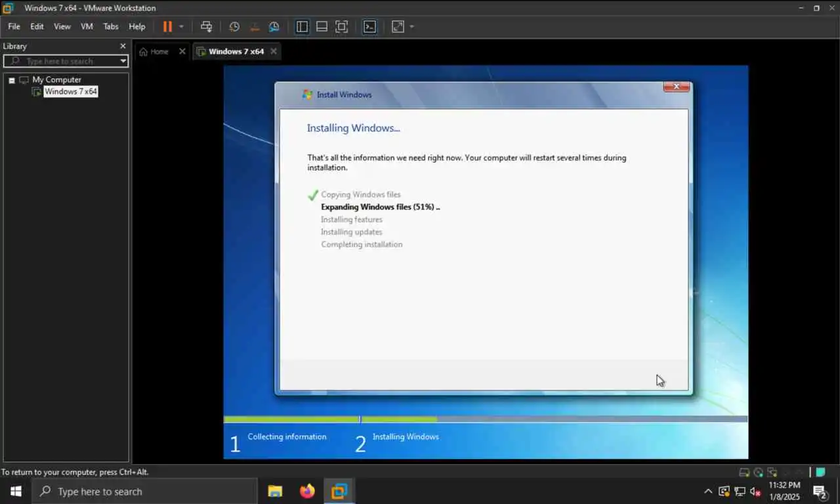Image resolution: width=840 pixels, height=504 pixels.
Task: Click the muted volume tray icon
Action: pos(755,491)
